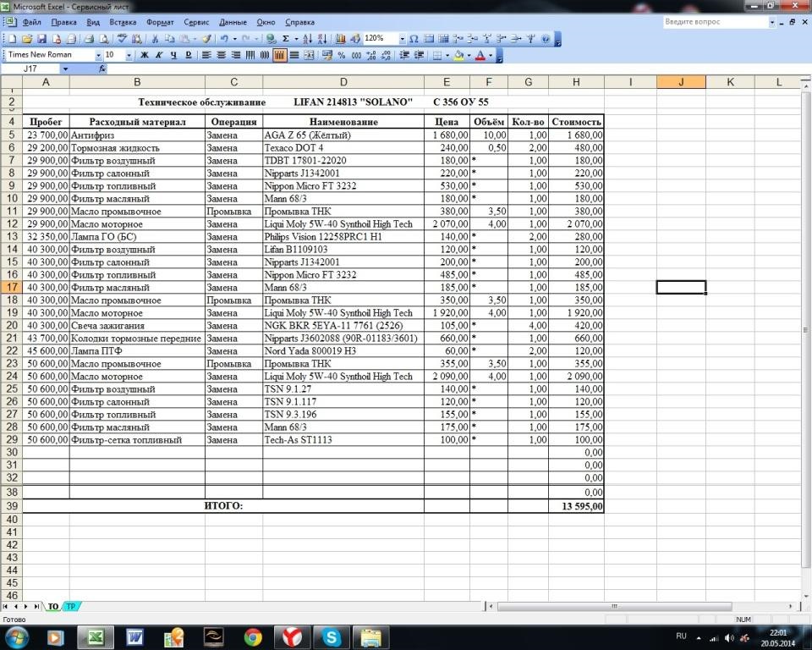The width and height of the screenshot is (812, 650).
Task: Click the Cut scissors icon
Action: point(154,39)
